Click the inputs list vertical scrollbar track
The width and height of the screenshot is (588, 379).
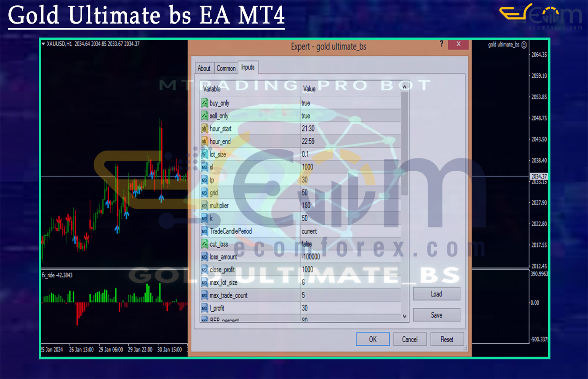click(x=405, y=218)
